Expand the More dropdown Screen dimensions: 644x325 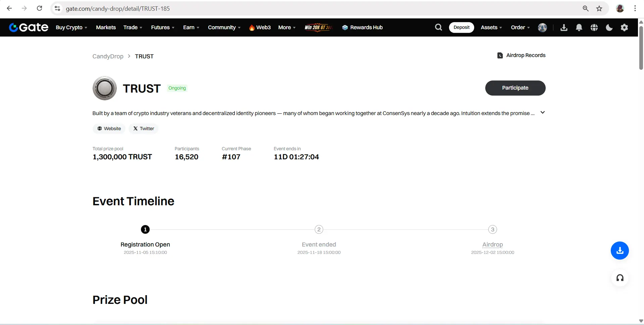tap(287, 28)
